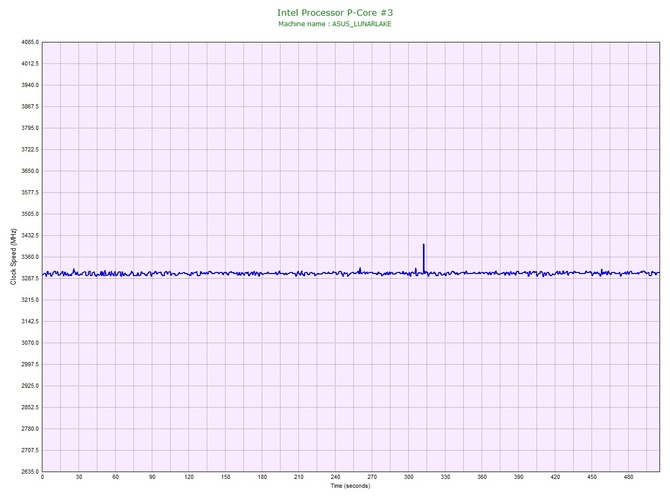The image size is (670, 503).
Task: Click the "Time (seconds)" axis label
Action: [x=350, y=485]
